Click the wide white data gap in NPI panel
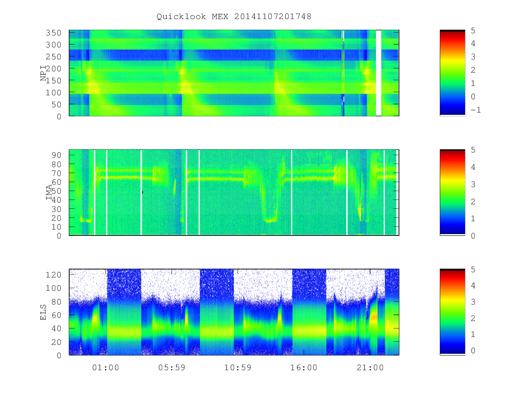The height and width of the screenshot is (399, 532). tap(379, 73)
